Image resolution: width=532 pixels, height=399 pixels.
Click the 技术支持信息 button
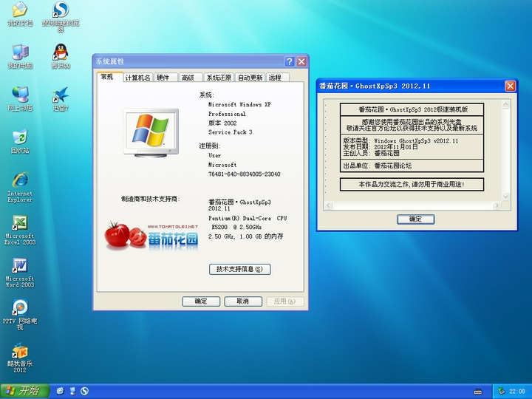coord(239,270)
